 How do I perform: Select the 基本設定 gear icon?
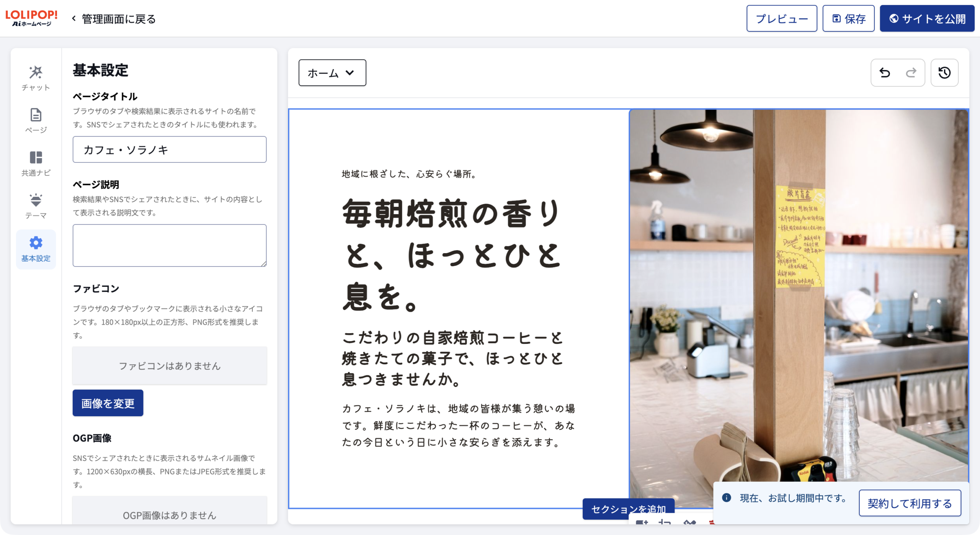tap(36, 243)
